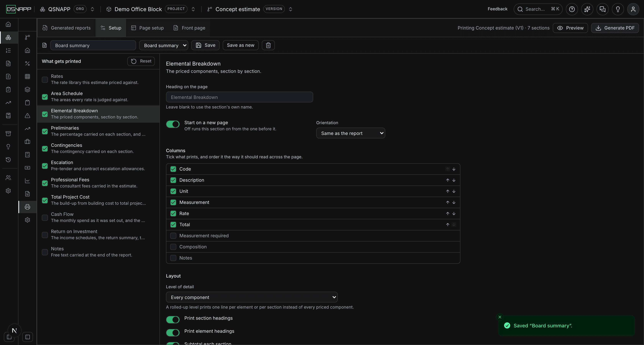Click the Preview button

pyautogui.click(x=570, y=28)
